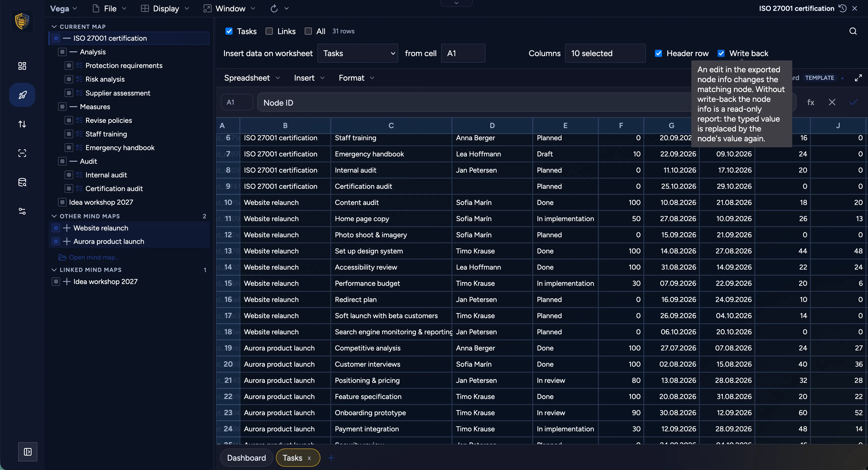Click the refresh arrow icon in top bar

(274, 8)
